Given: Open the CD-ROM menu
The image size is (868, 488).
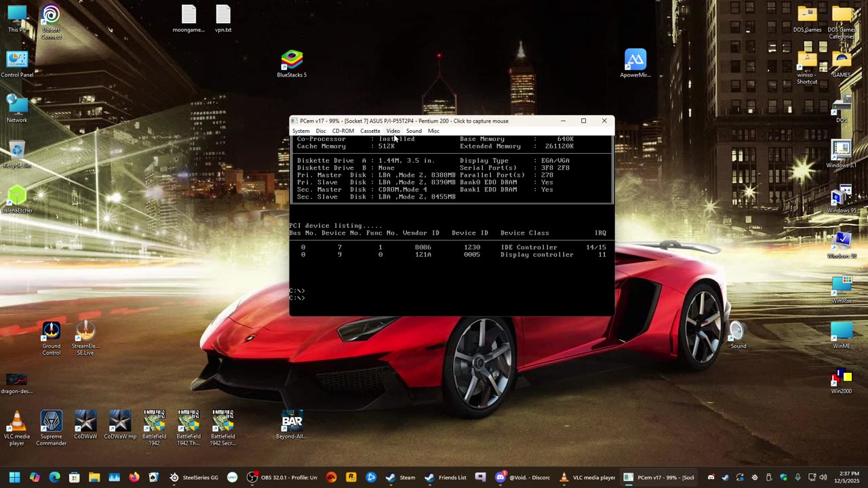Looking at the screenshot, I should point(342,131).
